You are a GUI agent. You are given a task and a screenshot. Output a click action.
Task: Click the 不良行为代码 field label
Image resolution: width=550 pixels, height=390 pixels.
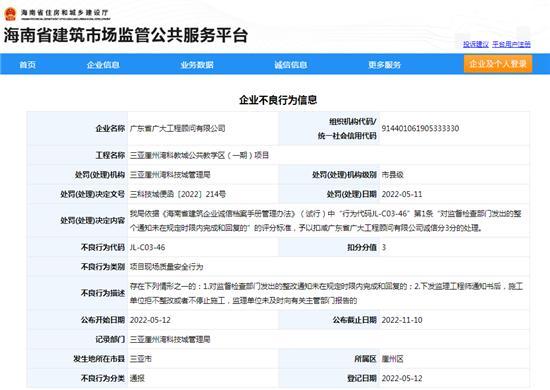(x=103, y=247)
